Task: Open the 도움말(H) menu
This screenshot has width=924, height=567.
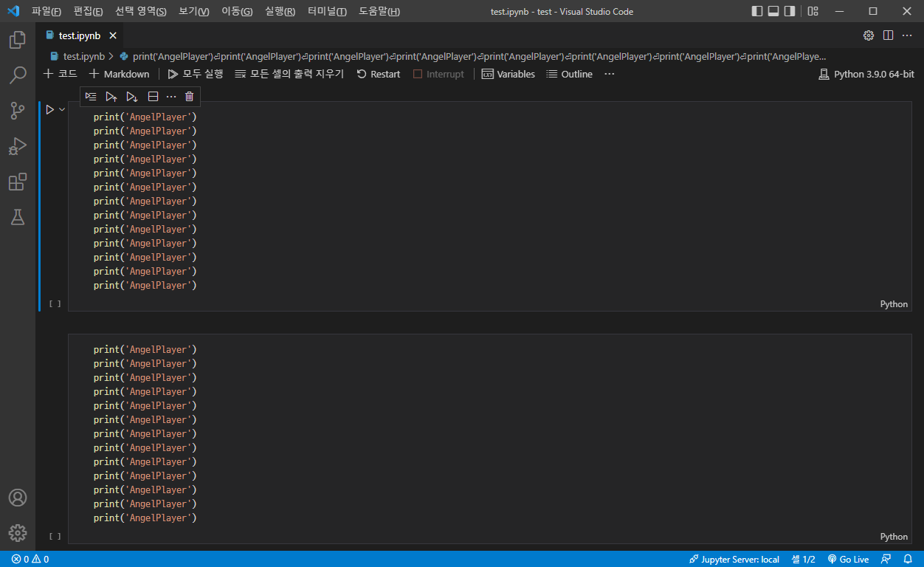Action: (379, 11)
